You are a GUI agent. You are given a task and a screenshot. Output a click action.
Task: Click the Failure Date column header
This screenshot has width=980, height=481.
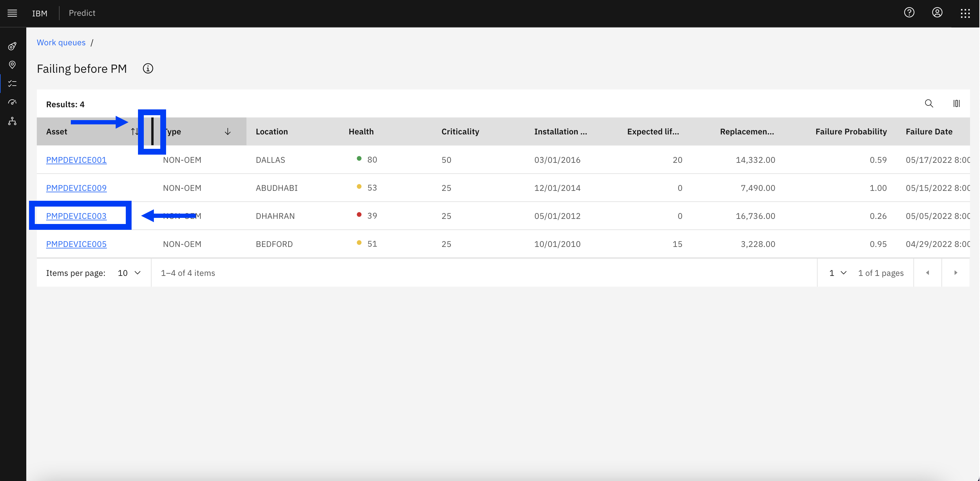929,132
